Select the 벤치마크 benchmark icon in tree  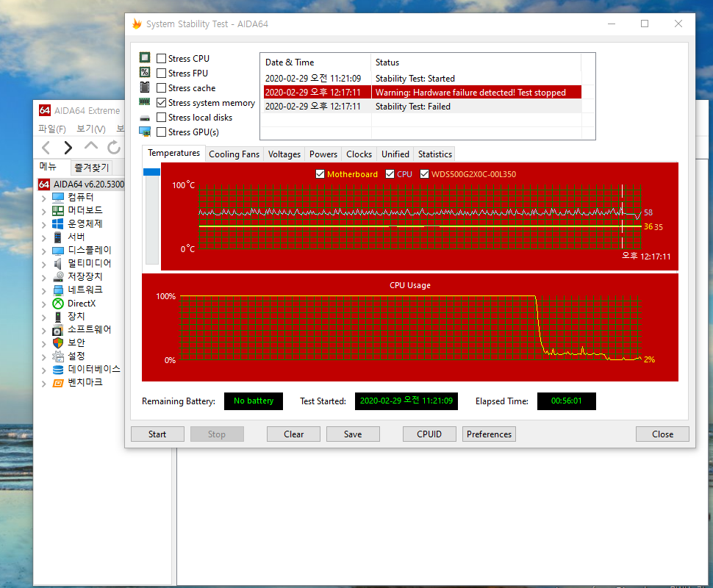point(58,383)
